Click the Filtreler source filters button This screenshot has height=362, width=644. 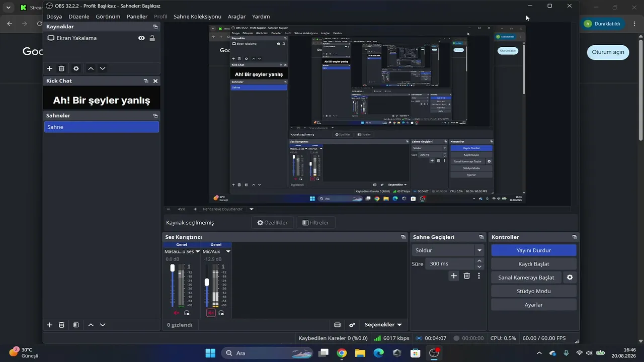pos(315,223)
